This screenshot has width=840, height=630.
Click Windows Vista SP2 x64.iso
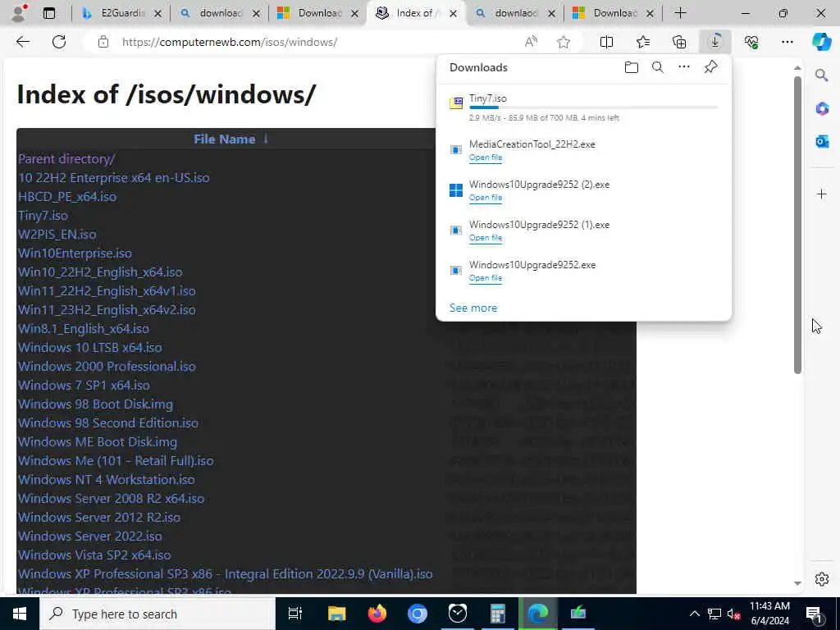pos(94,555)
